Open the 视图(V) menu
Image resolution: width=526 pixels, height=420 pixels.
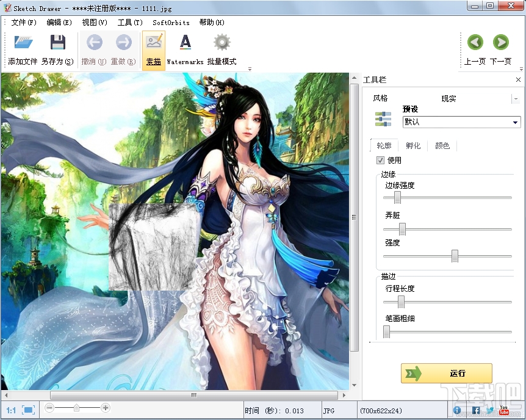click(95, 23)
